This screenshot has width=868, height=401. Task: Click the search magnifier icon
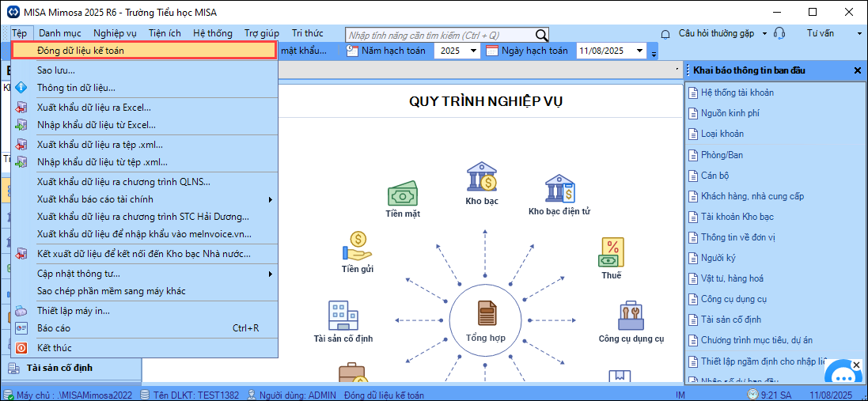tap(541, 36)
